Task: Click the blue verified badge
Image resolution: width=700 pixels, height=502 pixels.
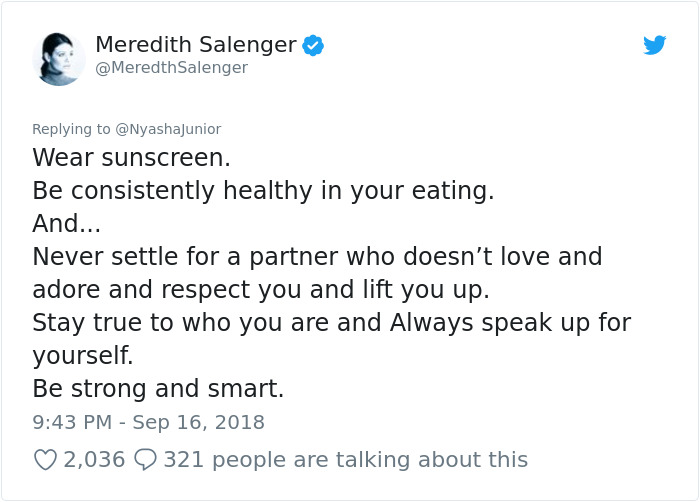Action: 313,45
